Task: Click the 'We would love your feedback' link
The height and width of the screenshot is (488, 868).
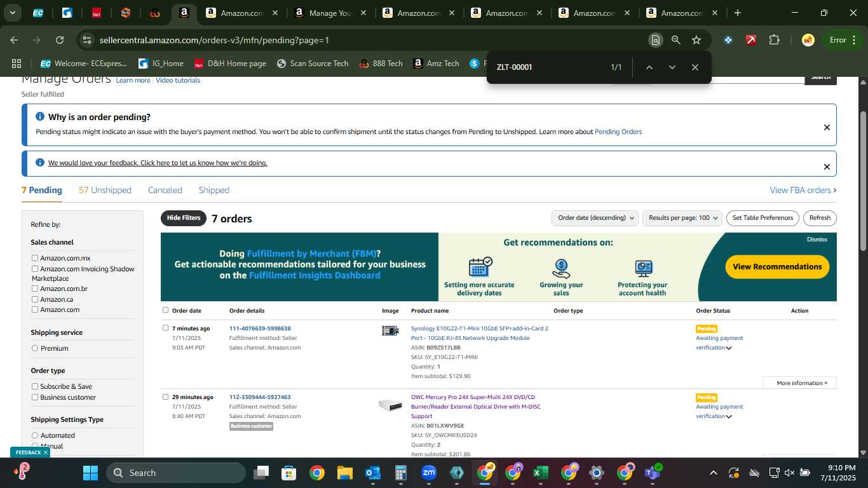Action: (158, 163)
